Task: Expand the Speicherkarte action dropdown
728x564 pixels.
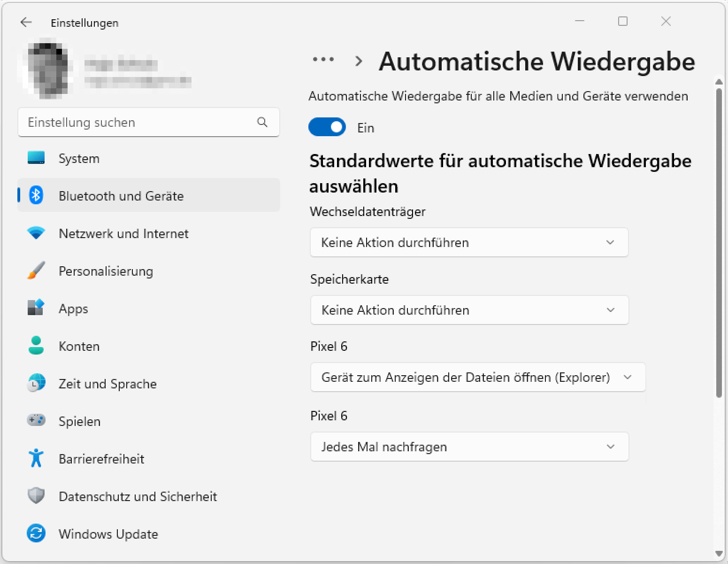Action: 469,310
